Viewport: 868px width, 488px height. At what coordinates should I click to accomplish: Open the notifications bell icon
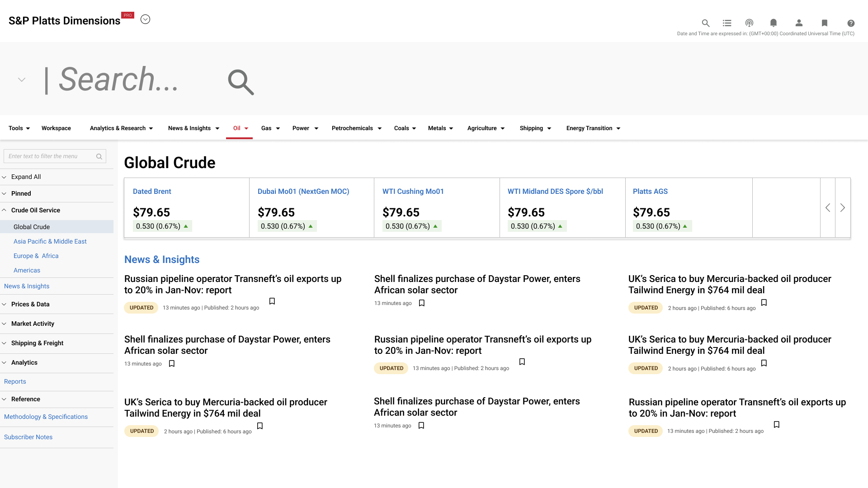click(x=774, y=23)
